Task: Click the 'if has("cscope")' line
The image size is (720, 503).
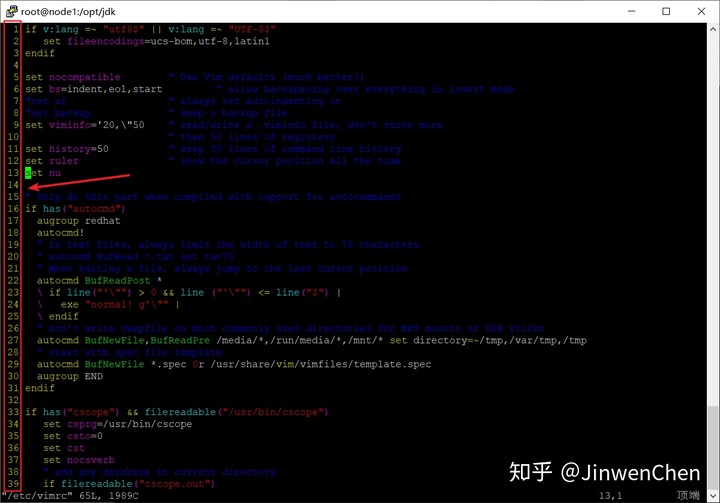Action: coord(177,412)
